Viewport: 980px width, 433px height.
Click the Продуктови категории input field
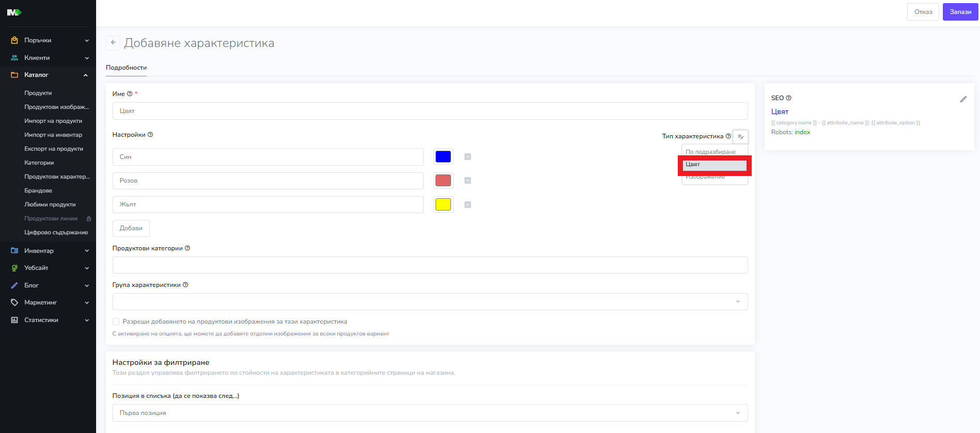430,265
